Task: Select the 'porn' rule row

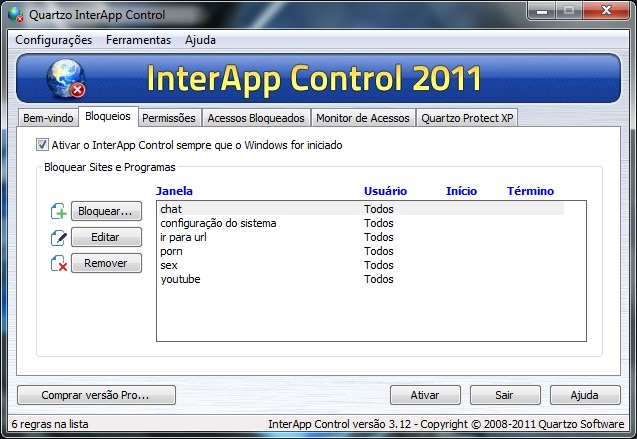Action: click(361, 251)
